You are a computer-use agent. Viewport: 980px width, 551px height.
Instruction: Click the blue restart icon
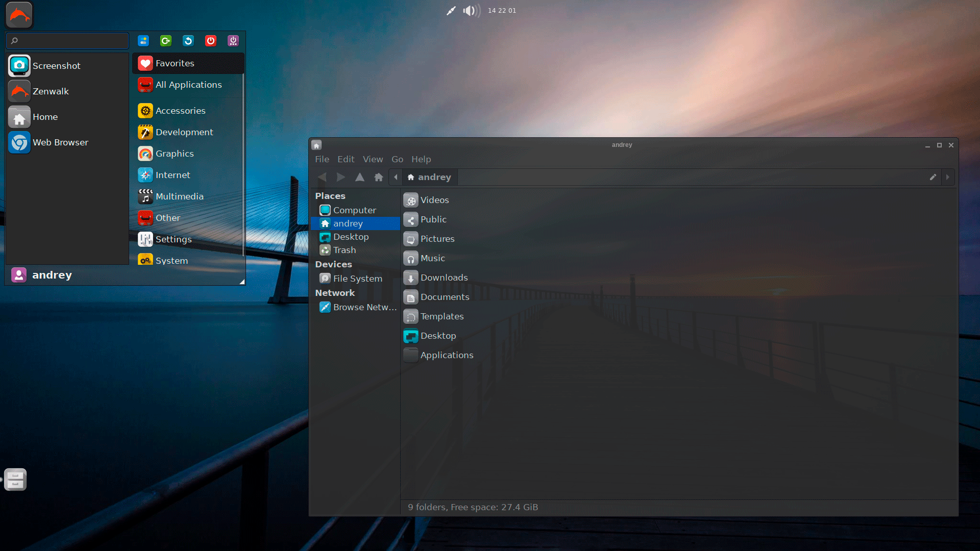click(188, 41)
